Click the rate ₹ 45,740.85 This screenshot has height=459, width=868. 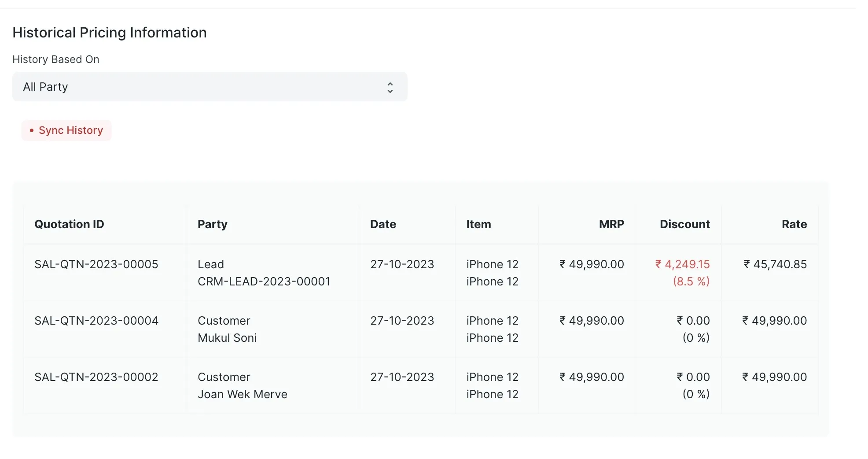pyautogui.click(x=775, y=264)
